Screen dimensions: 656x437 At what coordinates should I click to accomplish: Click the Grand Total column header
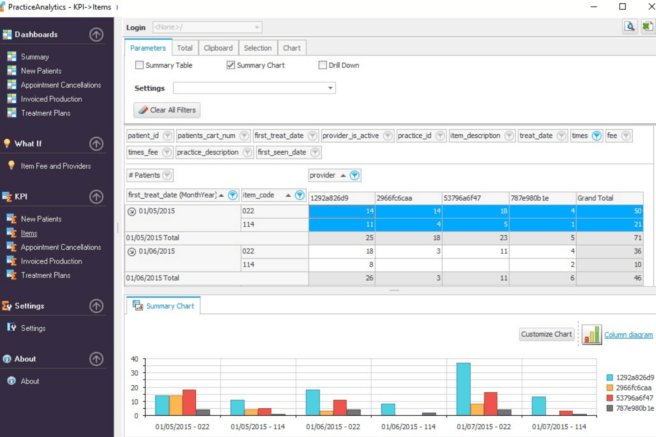pos(610,198)
